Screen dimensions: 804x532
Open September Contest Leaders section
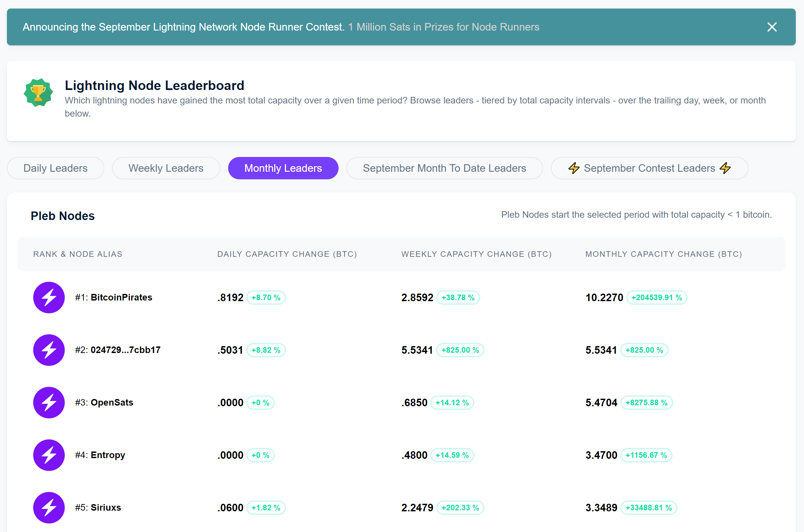pyautogui.click(x=649, y=168)
